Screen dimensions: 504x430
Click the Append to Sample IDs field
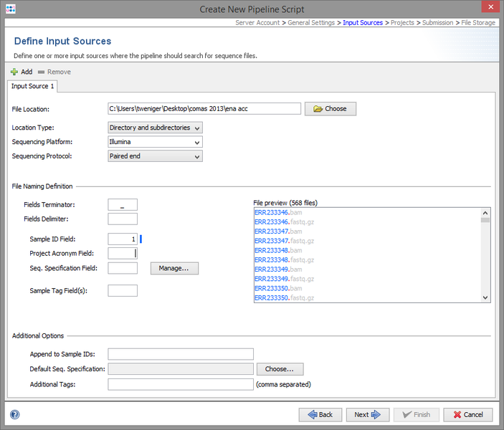181,354
